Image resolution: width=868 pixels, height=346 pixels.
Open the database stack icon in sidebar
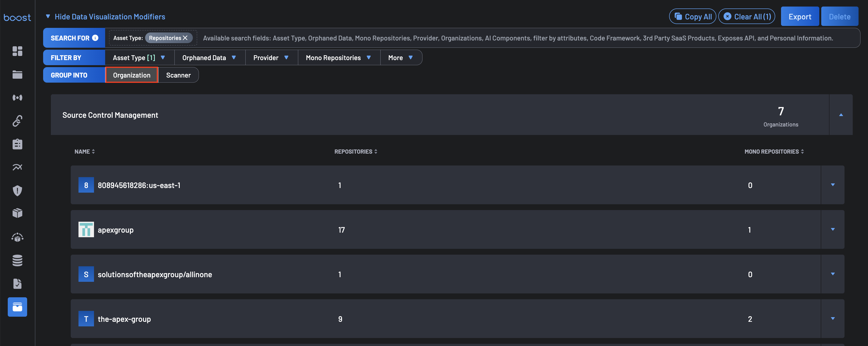click(x=17, y=260)
